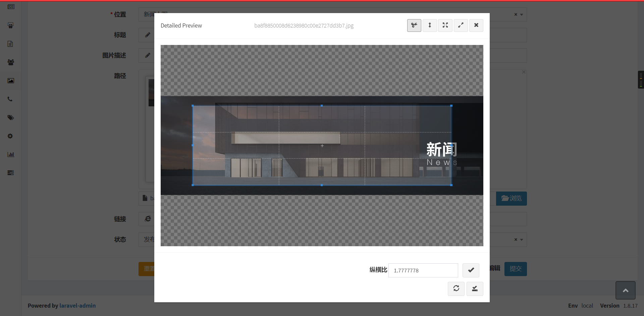Open the users group sidebar menu
Viewport: 644px width, 316px height.
coord(11,62)
